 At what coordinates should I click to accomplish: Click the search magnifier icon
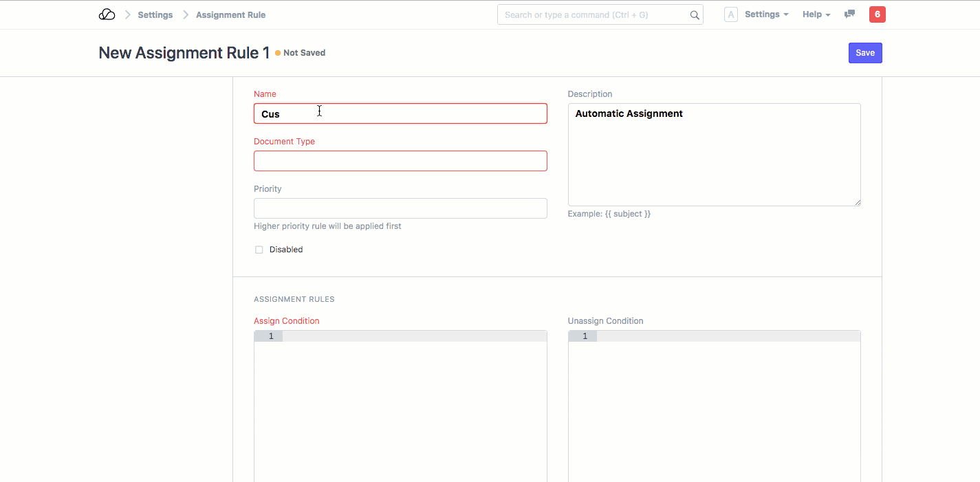click(x=695, y=15)
